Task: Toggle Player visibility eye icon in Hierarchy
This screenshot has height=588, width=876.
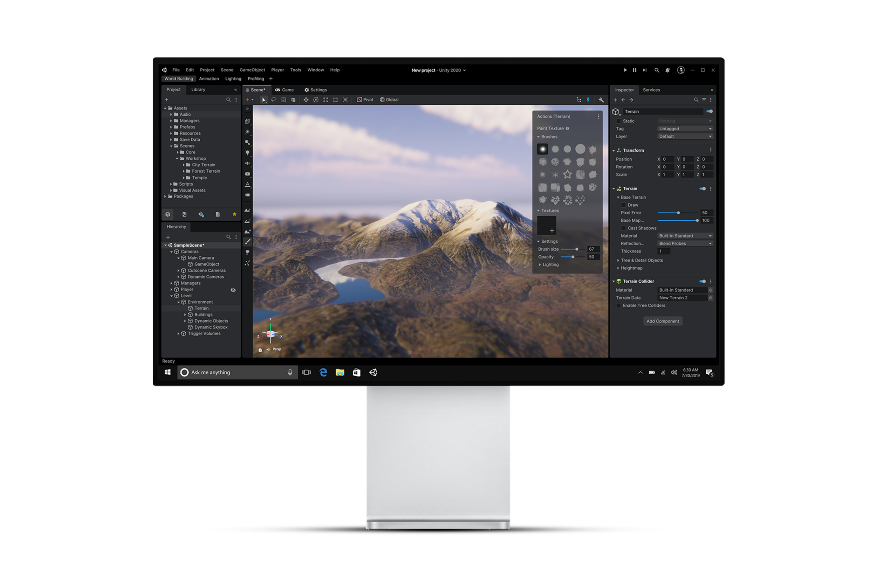Action: (233, 290)
